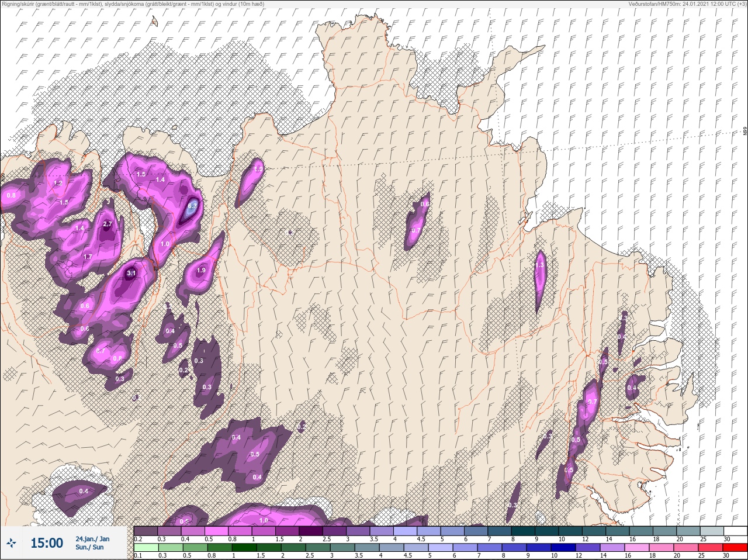
Task: Click the 'Sun./ Sun' weekday text
Action: [89, 547]
